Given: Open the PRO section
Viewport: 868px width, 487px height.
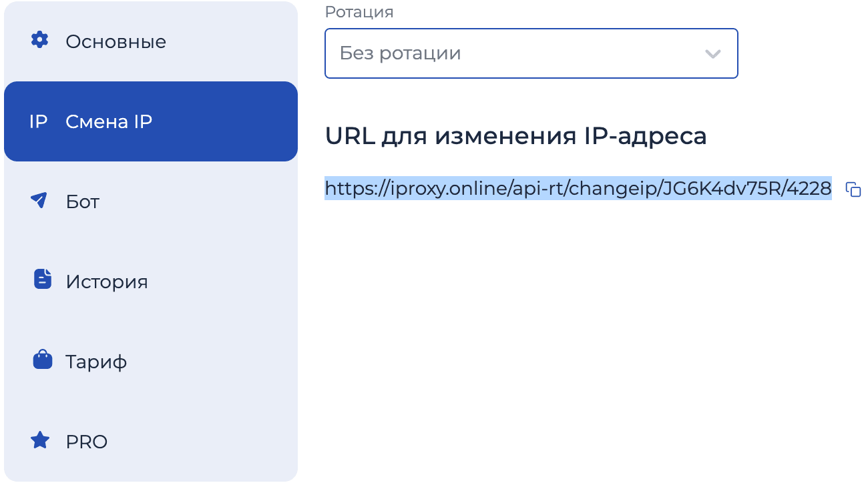Looking at the screenshot, I should click(85, 441).
